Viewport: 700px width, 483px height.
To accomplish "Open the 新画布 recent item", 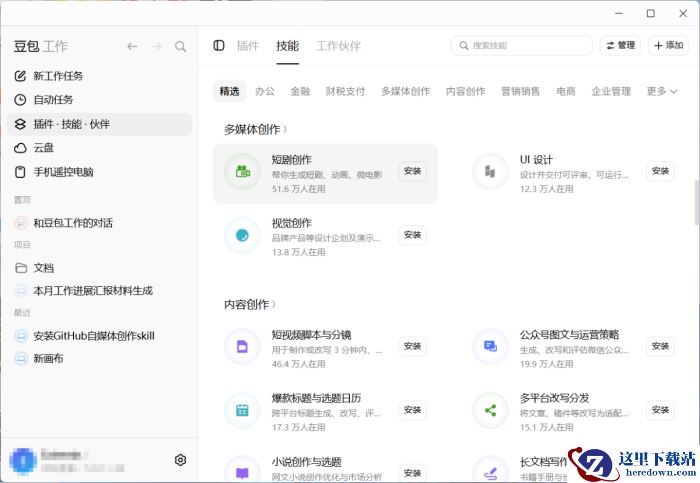I will pyautogui.click(x=100, y=358).
